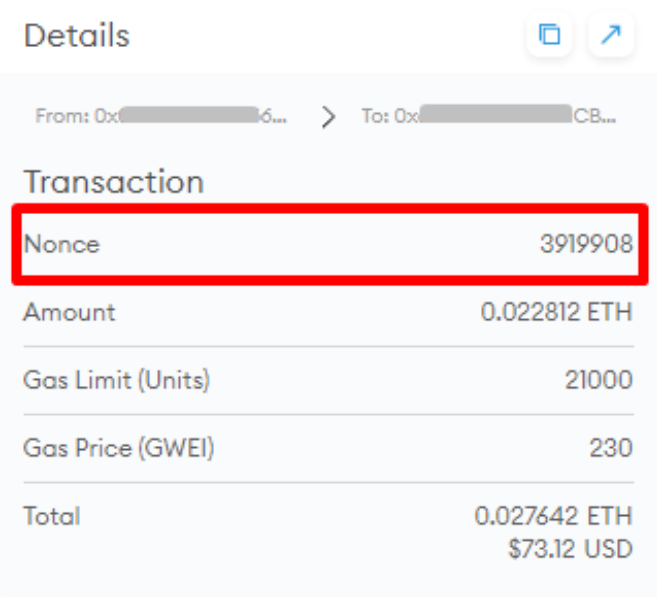This screenshot has width=657, height=597.
Task: Click the gas price value 230
Action: click(x=611, y=448)
